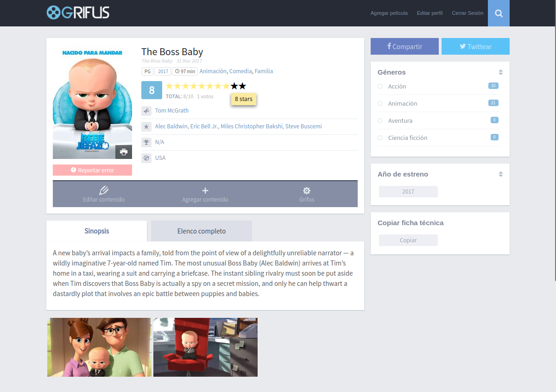Filter by year 2017 button

pyautogui.click(x=408, y=191)
